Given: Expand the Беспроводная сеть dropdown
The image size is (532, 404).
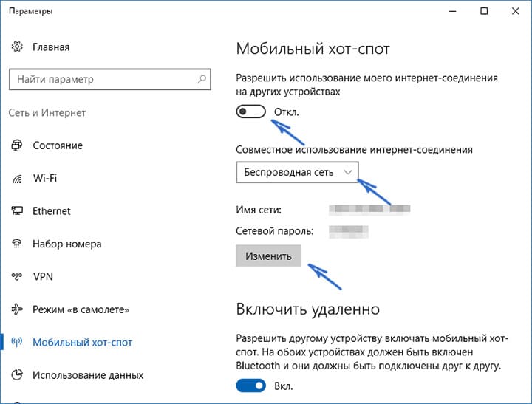Looking at the screenshot, I should 297,172.
